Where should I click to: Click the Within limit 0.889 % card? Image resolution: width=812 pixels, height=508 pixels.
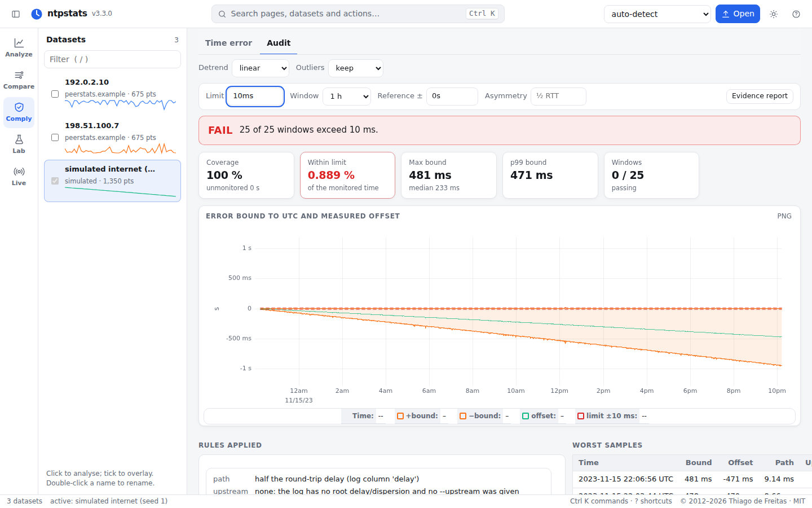(x=347, y=176)
